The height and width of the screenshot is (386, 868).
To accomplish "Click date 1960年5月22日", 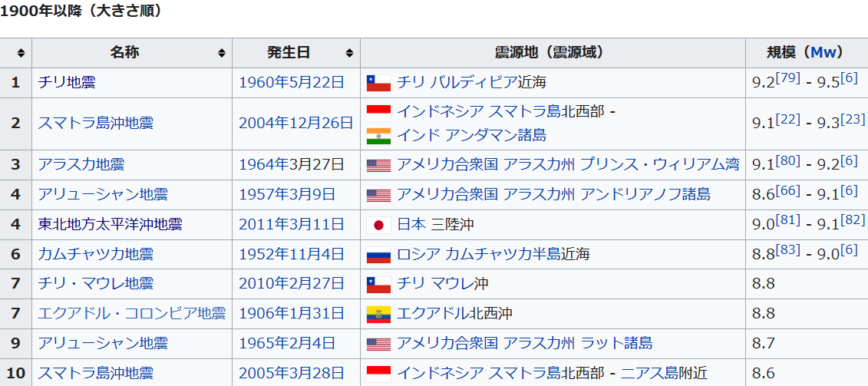I will (x=291, y=83).
